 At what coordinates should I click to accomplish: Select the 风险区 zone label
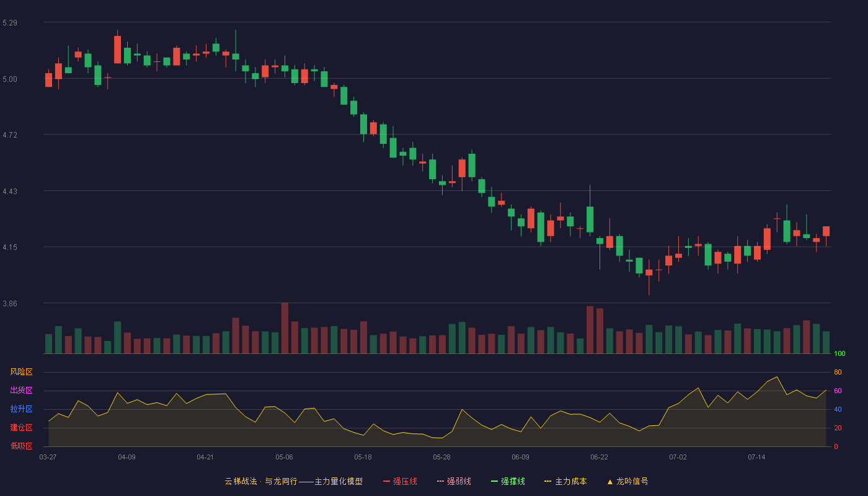click(x=21, y=372)
